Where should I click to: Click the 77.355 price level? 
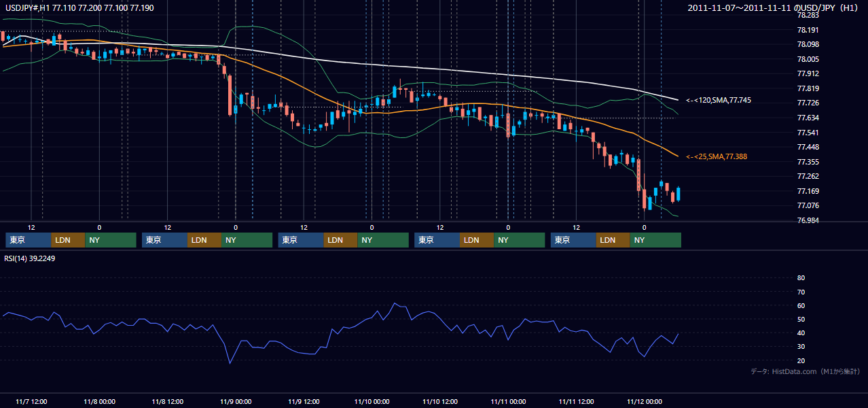click(x=808, y=162)
